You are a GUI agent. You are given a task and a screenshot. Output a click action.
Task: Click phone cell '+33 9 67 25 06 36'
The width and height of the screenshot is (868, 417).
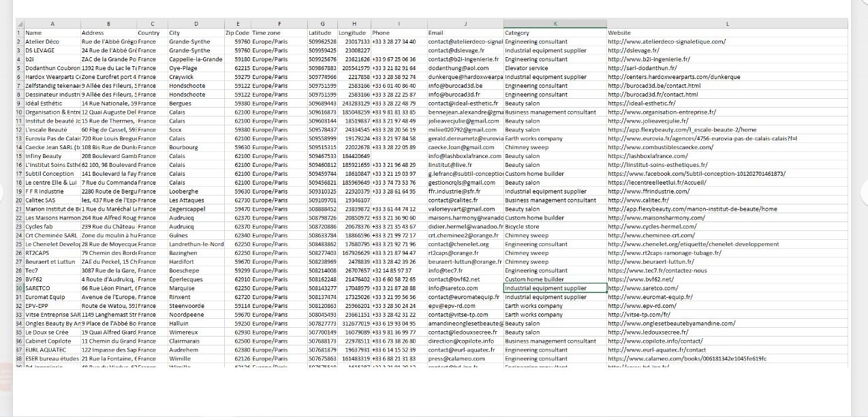[399, 59]
